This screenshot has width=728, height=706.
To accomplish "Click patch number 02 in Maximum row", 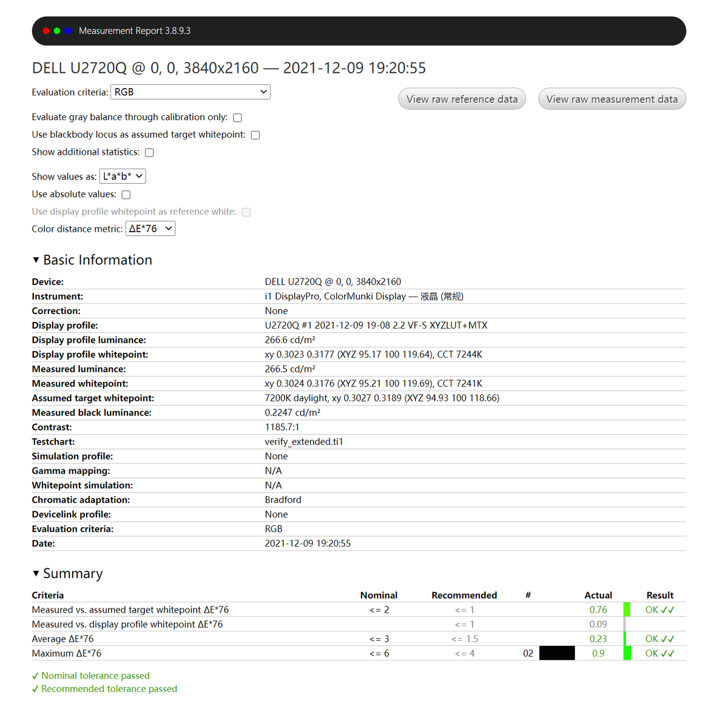I will pos(528,653).
